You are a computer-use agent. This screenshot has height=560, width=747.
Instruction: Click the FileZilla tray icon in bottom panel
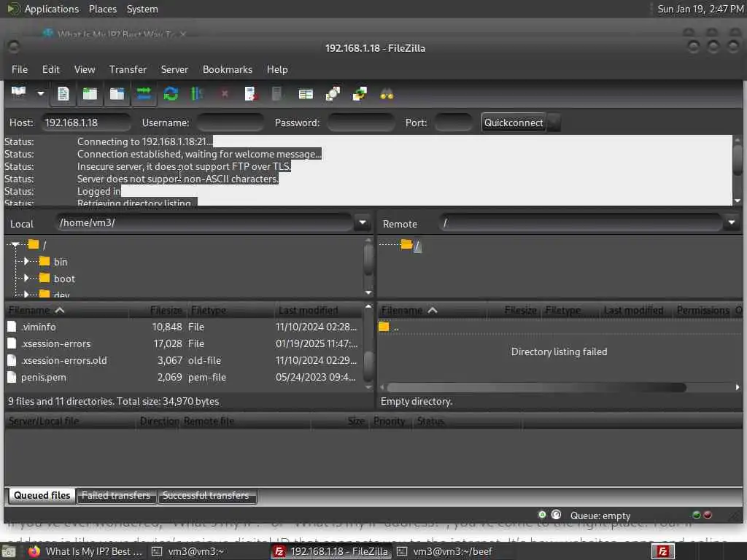(662, 551)
